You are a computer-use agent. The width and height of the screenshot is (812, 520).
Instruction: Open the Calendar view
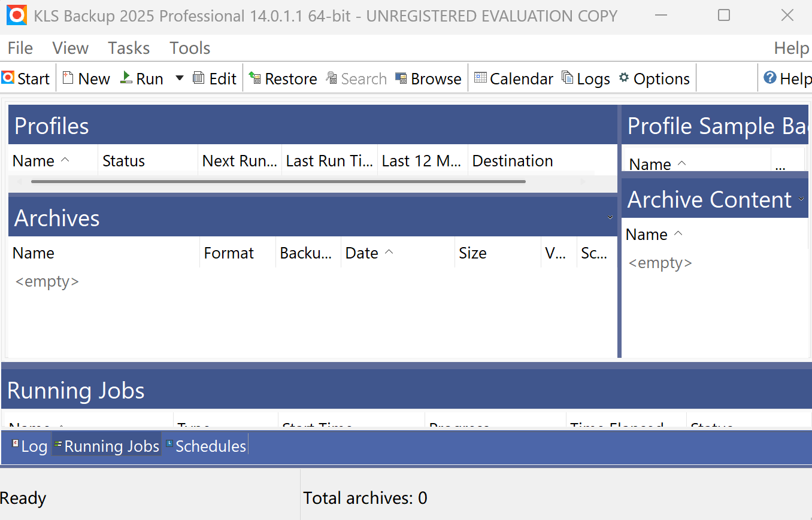click(514, 78)
